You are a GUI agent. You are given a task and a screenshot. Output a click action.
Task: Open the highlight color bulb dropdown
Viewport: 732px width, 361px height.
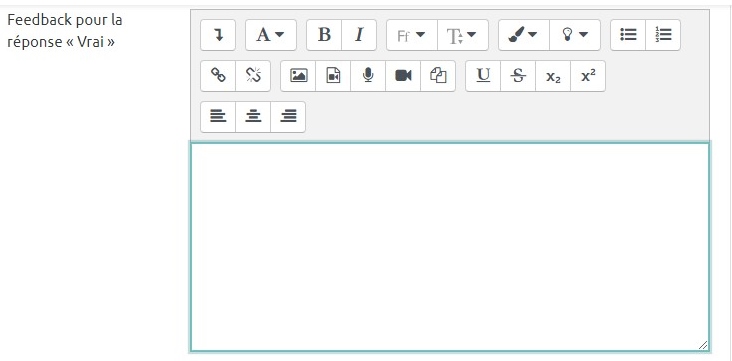[x=575, y=35]
